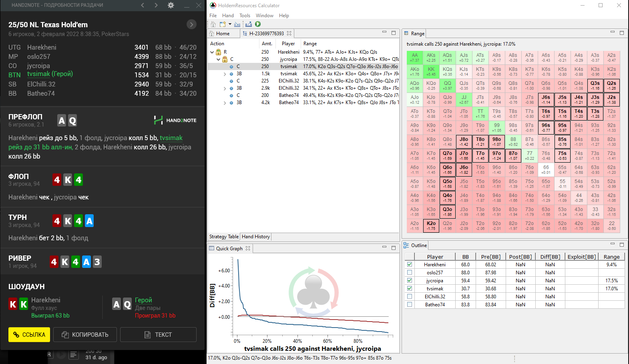The image size is (629, 364).
Task: Toggle the K2o cell in the range grid
Action: tap(431, 225)
